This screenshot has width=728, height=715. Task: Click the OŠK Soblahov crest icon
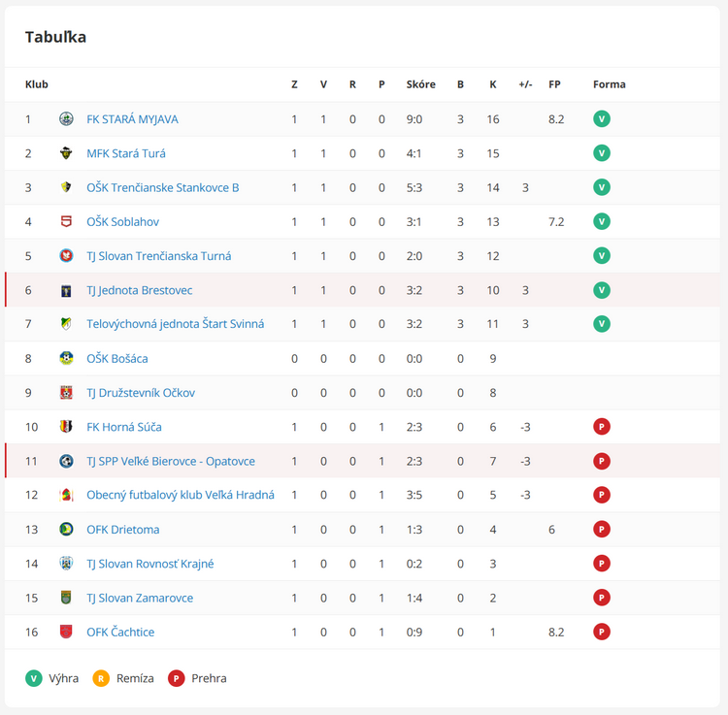[66, 222]
